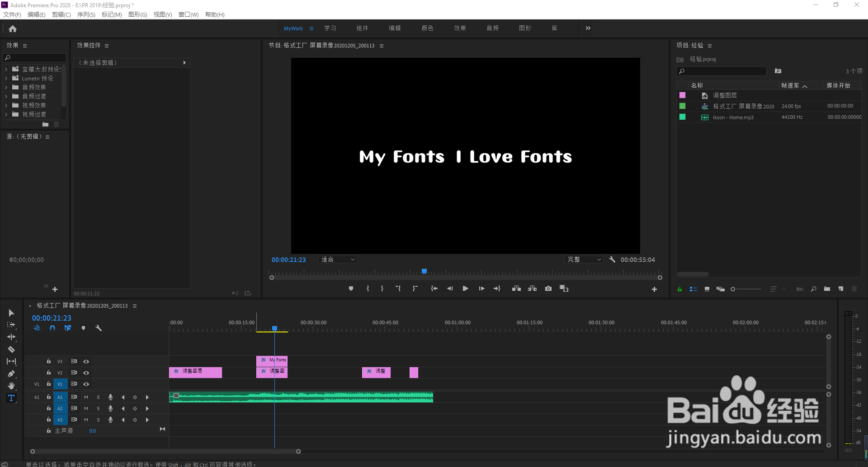
Task: Open timeline display settings wrench
Action: point(99,328)
